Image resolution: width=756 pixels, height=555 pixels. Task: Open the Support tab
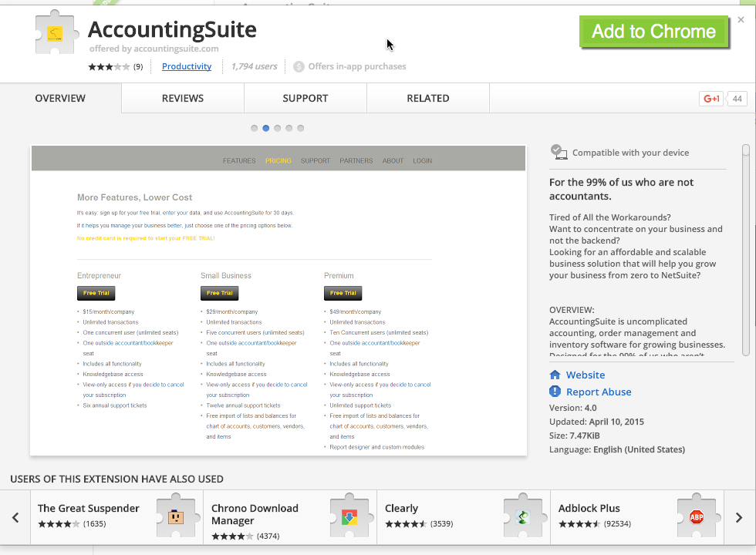[305, 99]
